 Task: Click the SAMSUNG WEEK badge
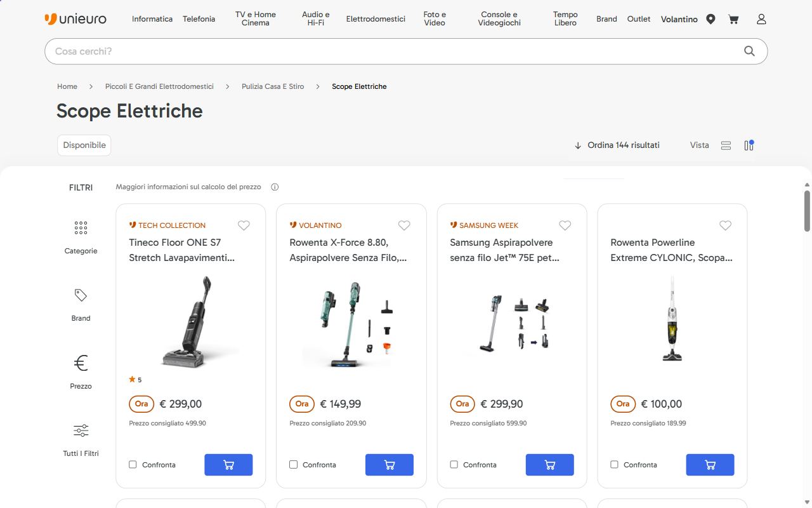484,225
